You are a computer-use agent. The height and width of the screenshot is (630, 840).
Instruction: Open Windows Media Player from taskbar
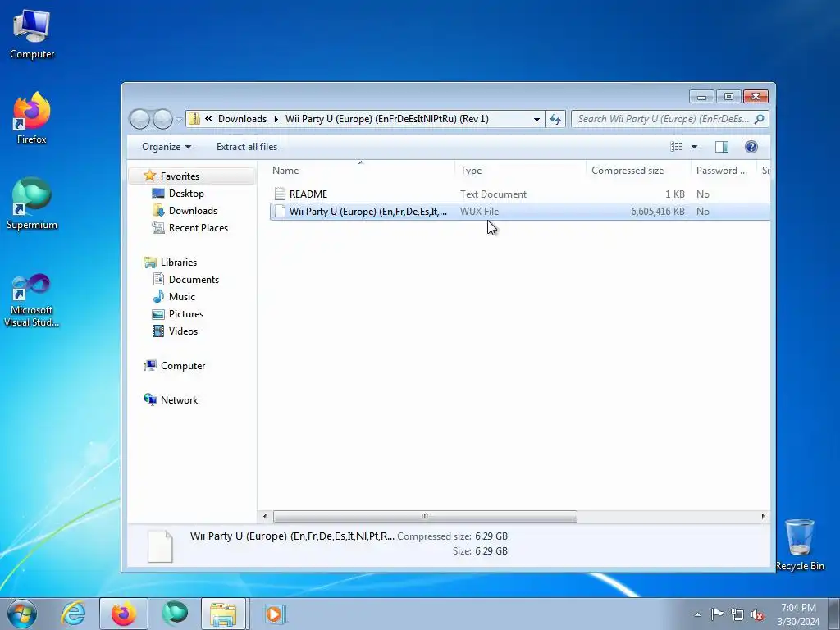(275, 614)
